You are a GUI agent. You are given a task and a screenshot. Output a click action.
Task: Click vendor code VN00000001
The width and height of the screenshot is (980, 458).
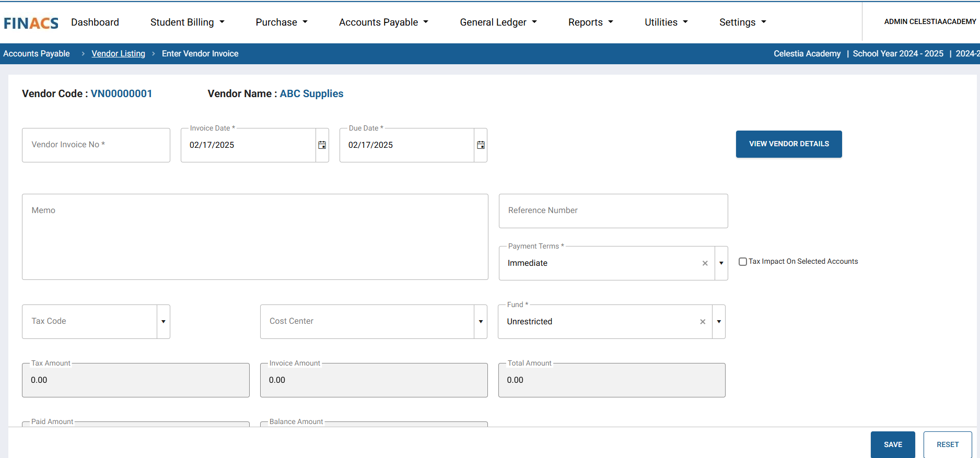[x=121, y=94]
